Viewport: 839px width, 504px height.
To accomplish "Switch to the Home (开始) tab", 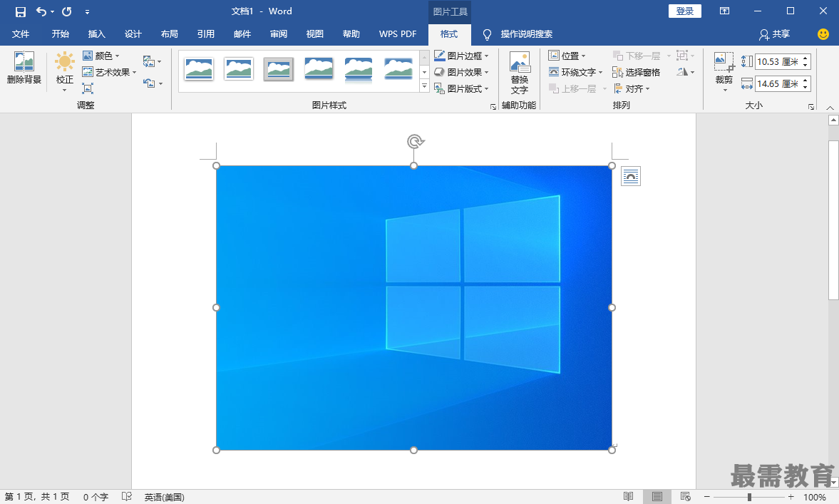I will (x=61, y=34).
